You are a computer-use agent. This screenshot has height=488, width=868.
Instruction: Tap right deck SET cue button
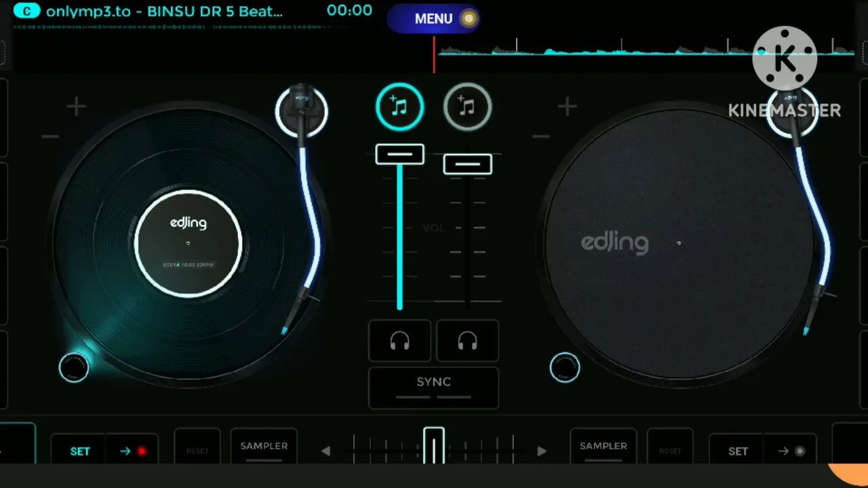click(x=737, y=451)
